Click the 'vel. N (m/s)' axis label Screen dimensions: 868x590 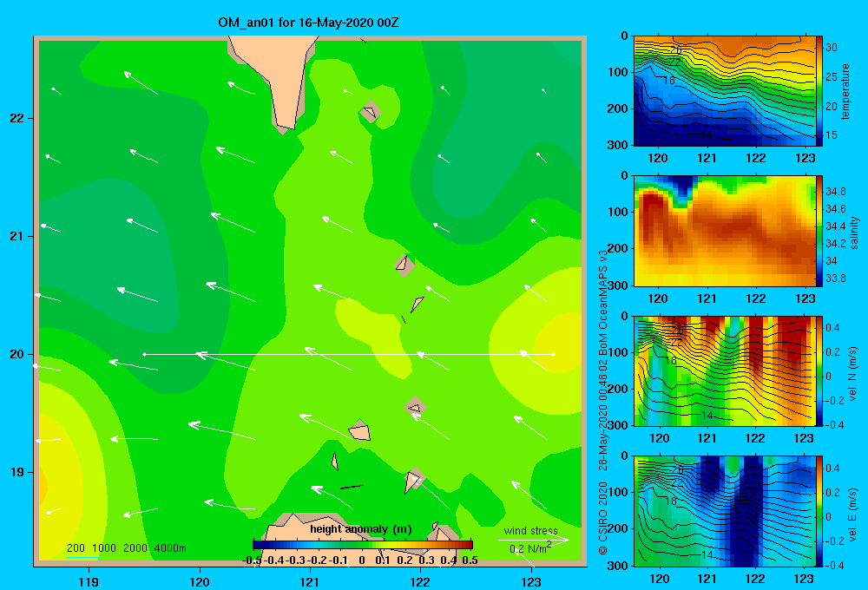tap(853, 374)
